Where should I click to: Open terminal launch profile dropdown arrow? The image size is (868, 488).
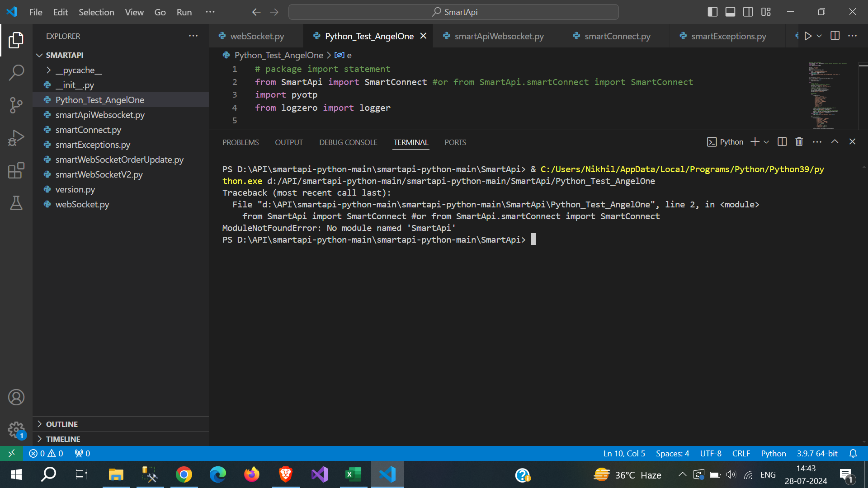point(766,142)
